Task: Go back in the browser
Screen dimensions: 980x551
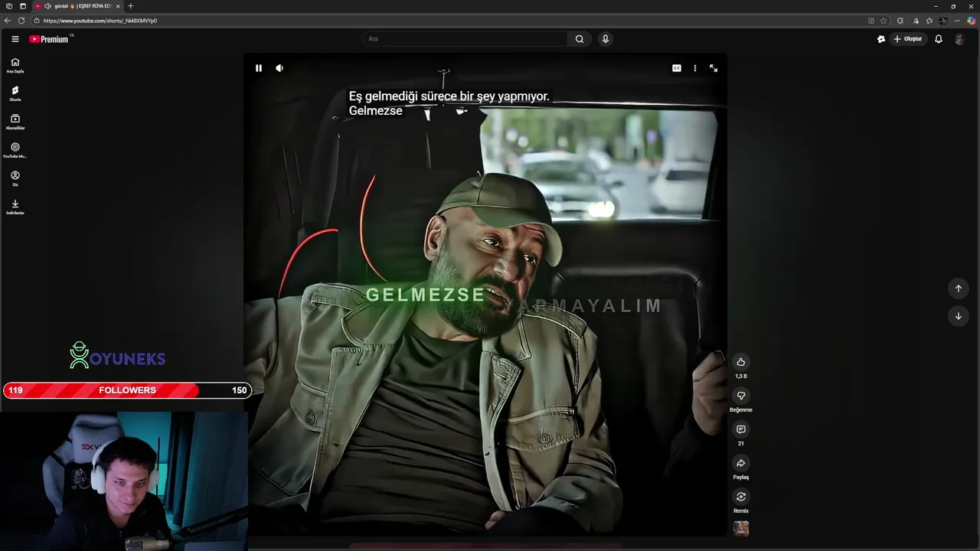Action: coord(8,21)
